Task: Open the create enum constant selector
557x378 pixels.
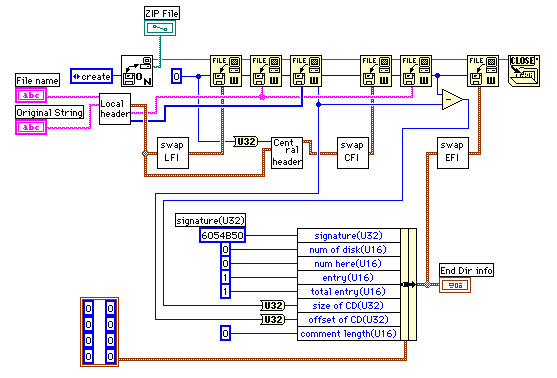Action: (92, 76)
